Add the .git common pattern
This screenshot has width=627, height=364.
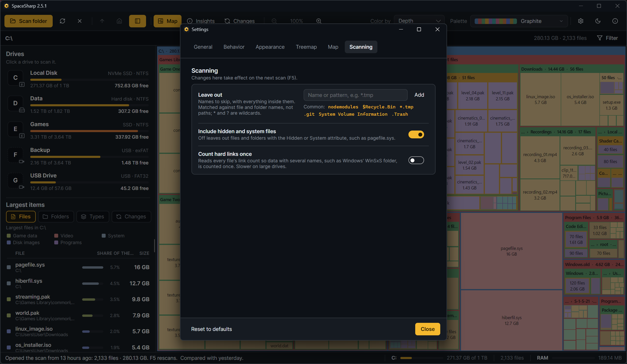click(x=309, y=114)
